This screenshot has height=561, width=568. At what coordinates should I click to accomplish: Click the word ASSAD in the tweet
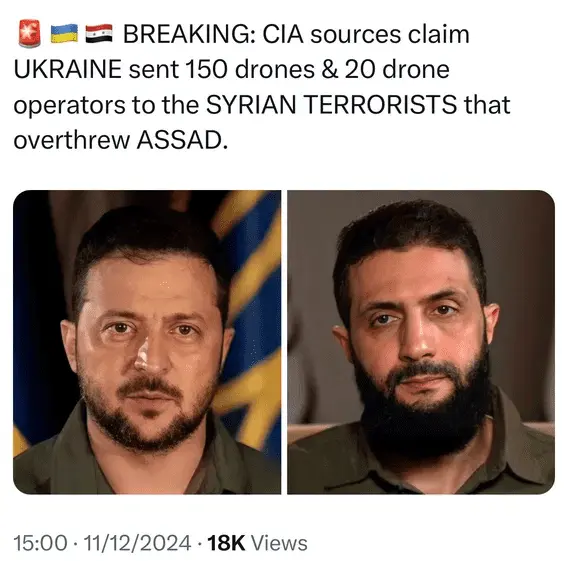(x=183, y=140)
